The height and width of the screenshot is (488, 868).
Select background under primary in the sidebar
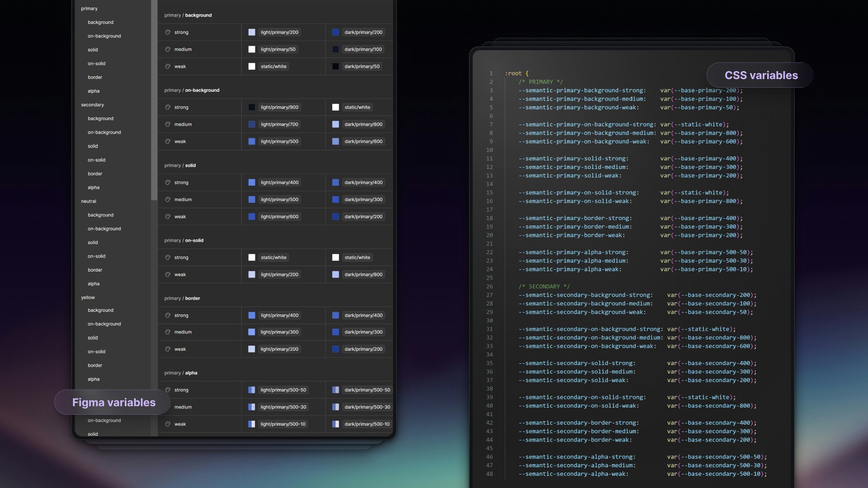click(100, 22)
